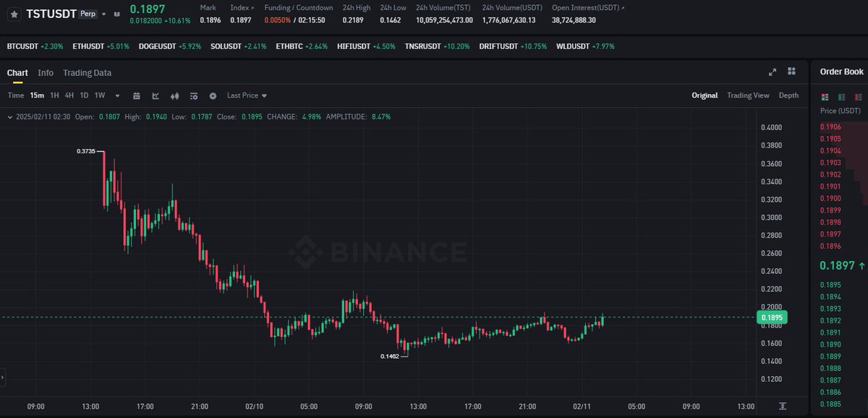Screen dimensions: 868x418
Task: Expand the left side panel arrow
Action: 2,377
